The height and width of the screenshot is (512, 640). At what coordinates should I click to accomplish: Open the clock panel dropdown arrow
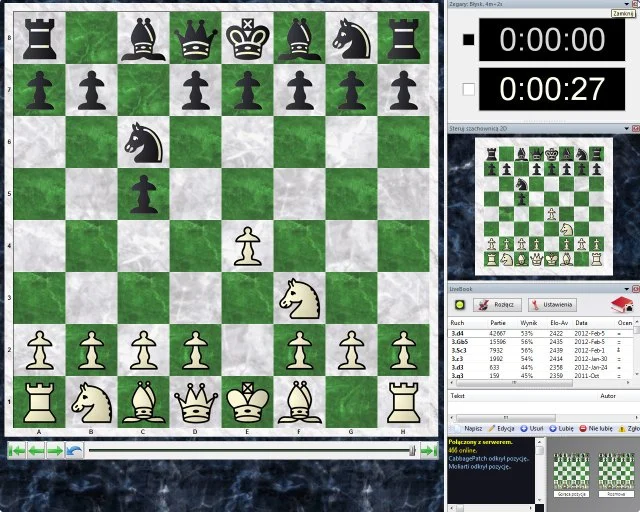[625, 4]
